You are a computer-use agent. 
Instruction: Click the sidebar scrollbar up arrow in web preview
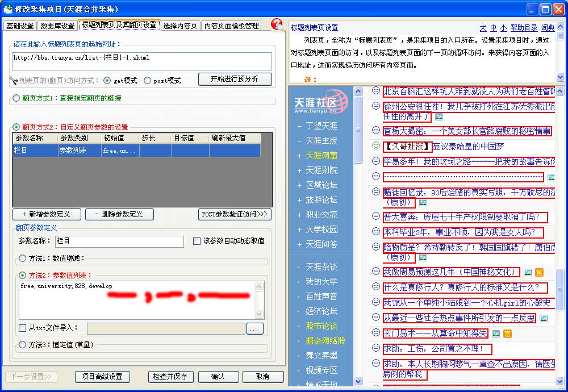click(x=358, y=91)
